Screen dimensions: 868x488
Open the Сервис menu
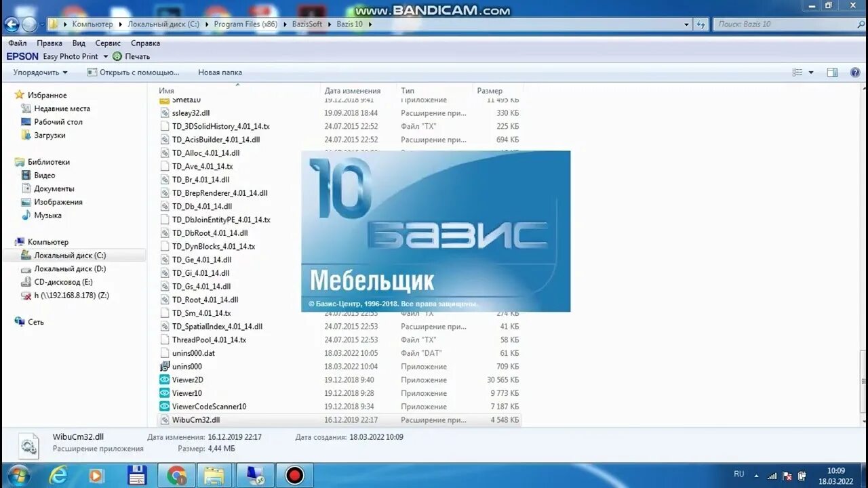coord(108,43)
